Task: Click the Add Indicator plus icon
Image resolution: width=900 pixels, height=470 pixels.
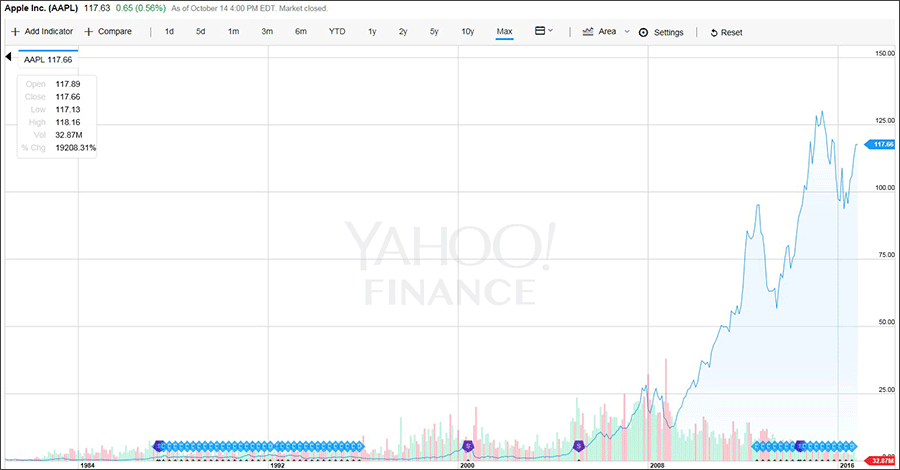Action: (x=15, y=32)
